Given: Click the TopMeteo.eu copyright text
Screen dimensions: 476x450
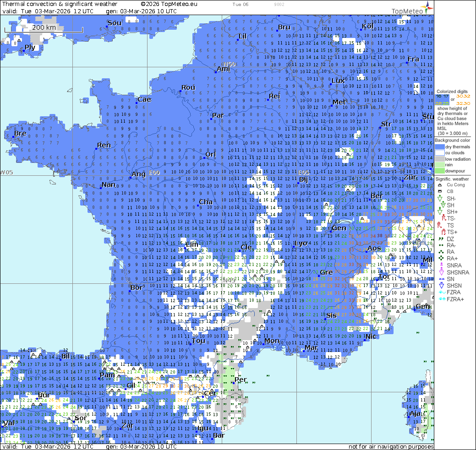Looking at the screenshot, I should tap(169, 4).
